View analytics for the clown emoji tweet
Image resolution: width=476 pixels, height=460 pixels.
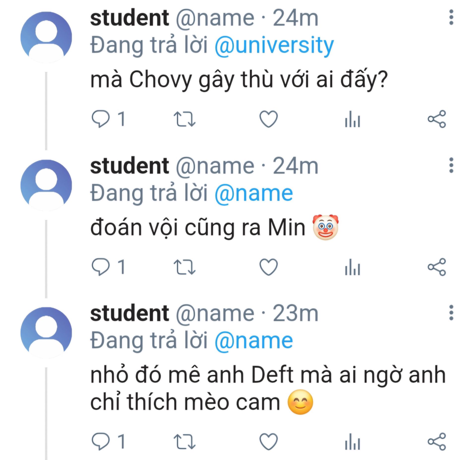tap(352, 267)
